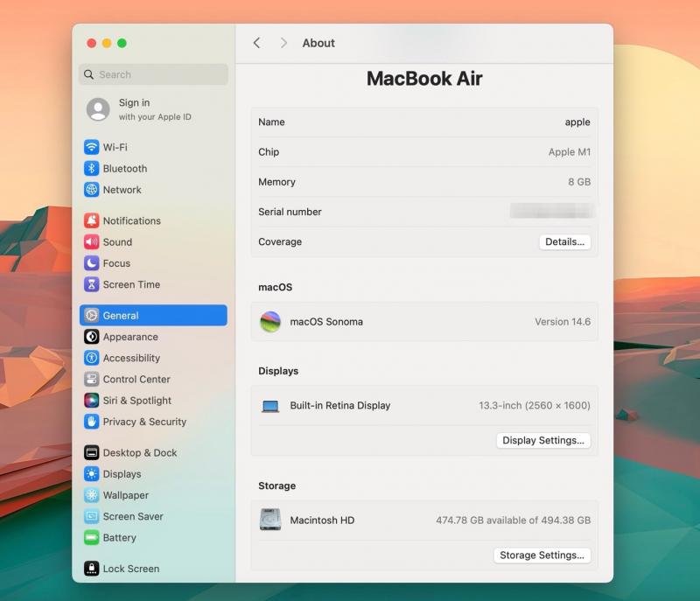Click the "8 GB" memory value
700x601 pixels.
tap(579, 182)
